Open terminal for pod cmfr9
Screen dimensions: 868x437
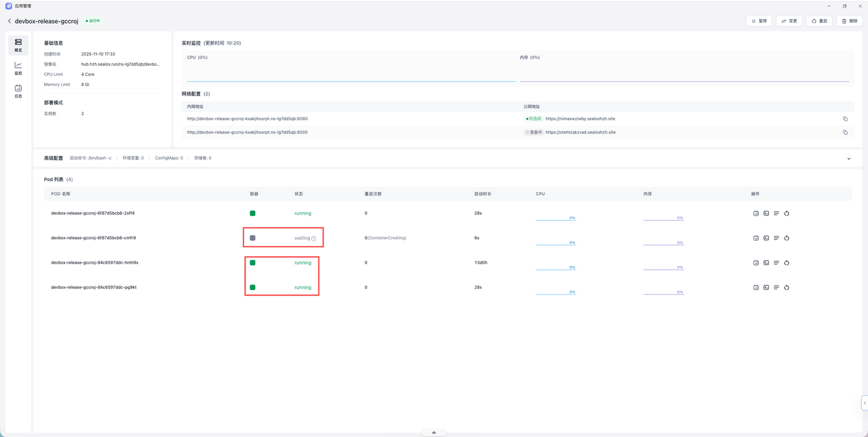(x=766, y=238)
